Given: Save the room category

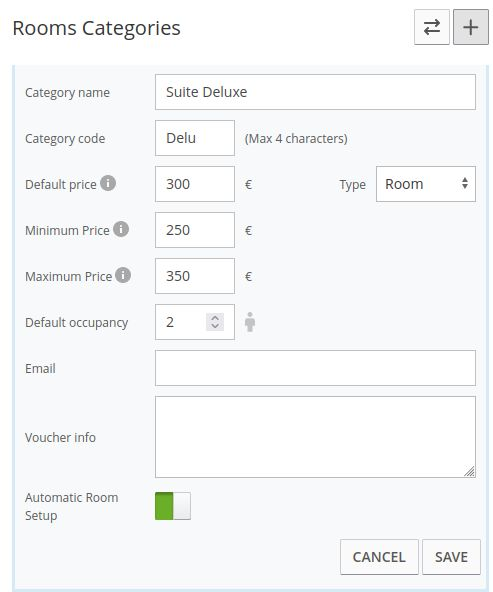Looking at the screenshot, I should [x=451, y=557].
